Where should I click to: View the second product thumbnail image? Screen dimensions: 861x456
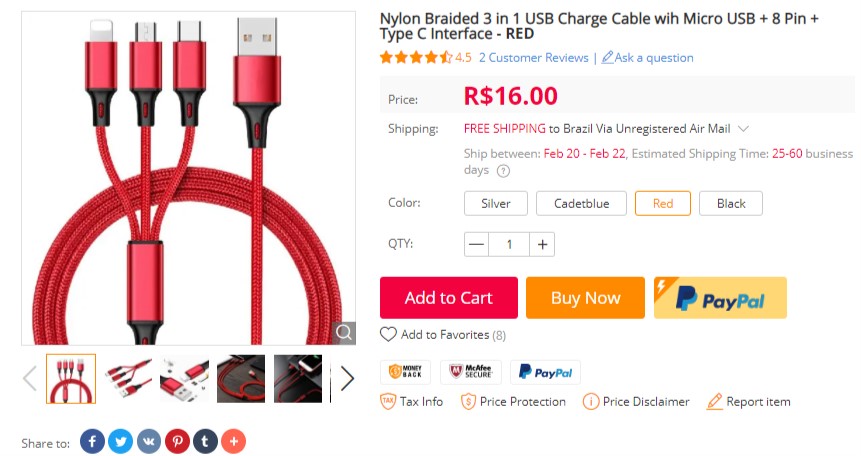pyautogui.click(x=128, y=379)
